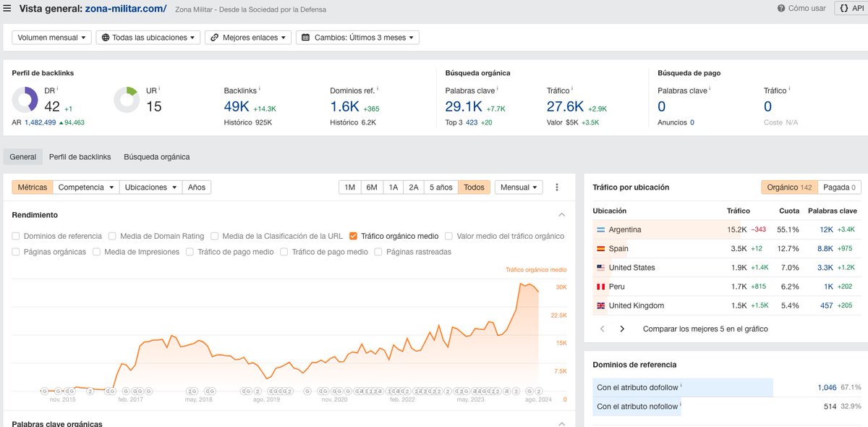Go to the previous locations page arrow
This screenshot has width=868, height=427.
coord(602,329)
